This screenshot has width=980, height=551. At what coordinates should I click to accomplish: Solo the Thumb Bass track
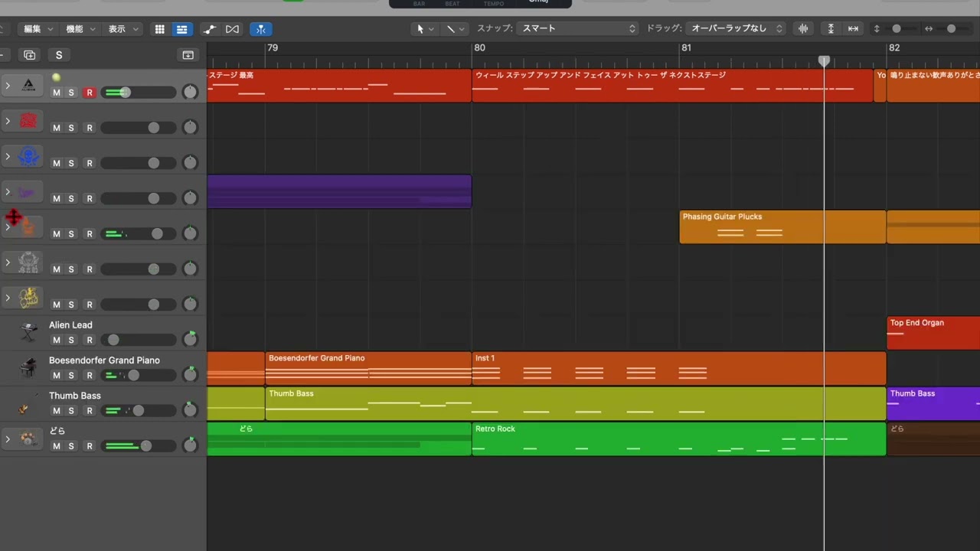pyautogui.click(x=71, y=411)
